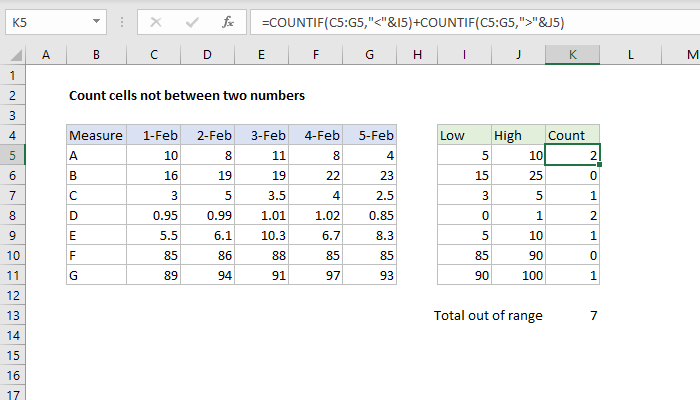Click the Enter checkmark formula icon

pyautogui.click(x=192, y=22)
